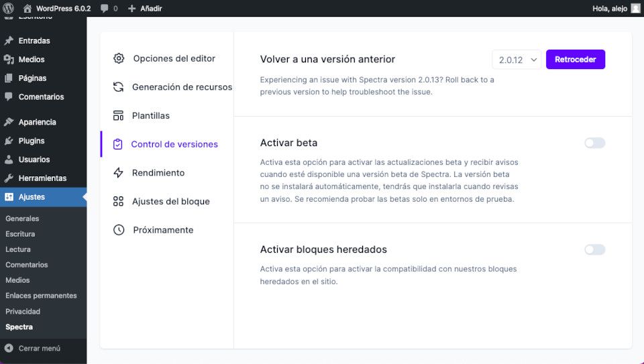The height and width of the screenshot is (364, 644).
Task: Open Enlaces permanentes submenu link
Action: click(x=41, y=296)
